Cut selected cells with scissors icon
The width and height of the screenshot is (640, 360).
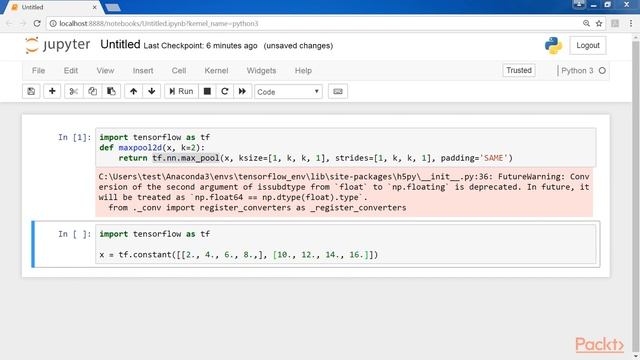[x=73, y=91]
